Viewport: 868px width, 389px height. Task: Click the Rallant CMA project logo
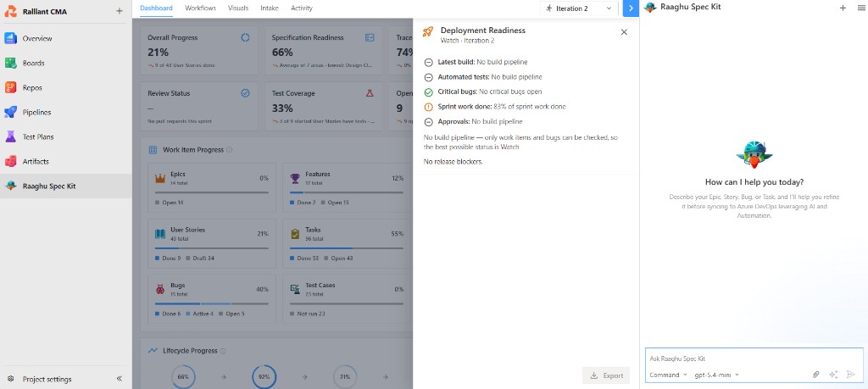click(10, 11)
